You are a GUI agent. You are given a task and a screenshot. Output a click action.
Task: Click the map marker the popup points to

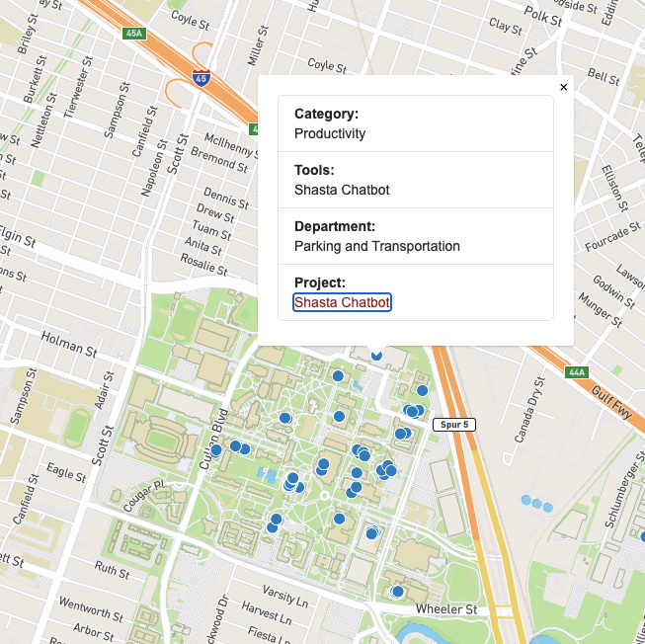click(376, 355)
